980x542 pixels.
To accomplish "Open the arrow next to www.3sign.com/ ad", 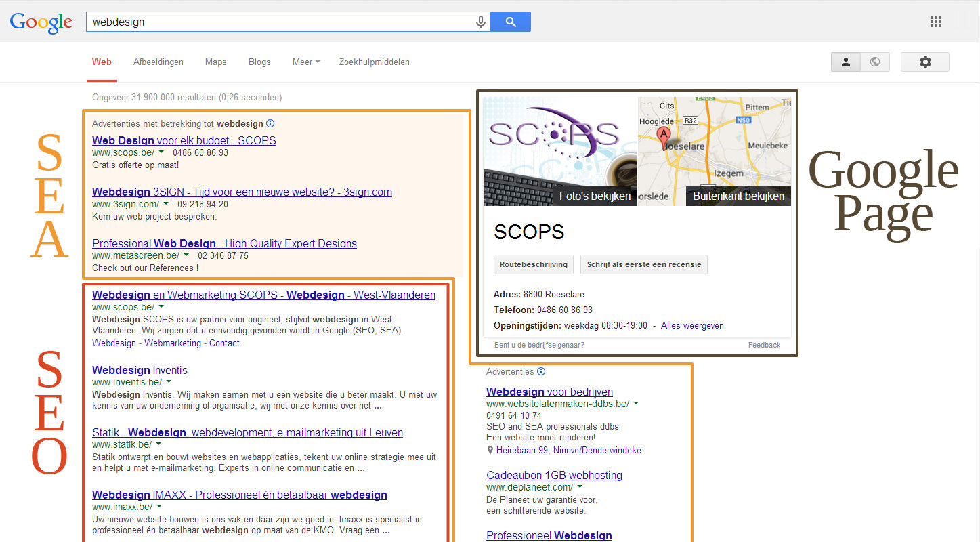I will coord(166,204).
